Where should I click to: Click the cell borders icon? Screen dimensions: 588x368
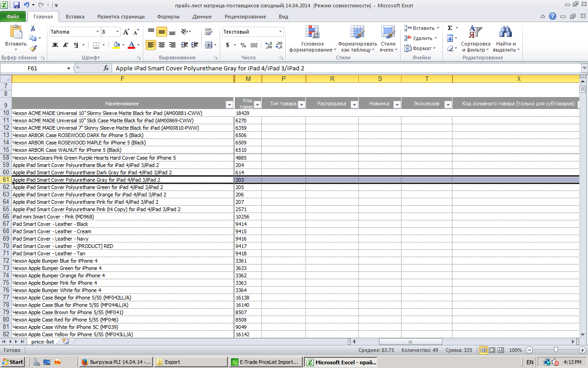[x=96, y=45]
